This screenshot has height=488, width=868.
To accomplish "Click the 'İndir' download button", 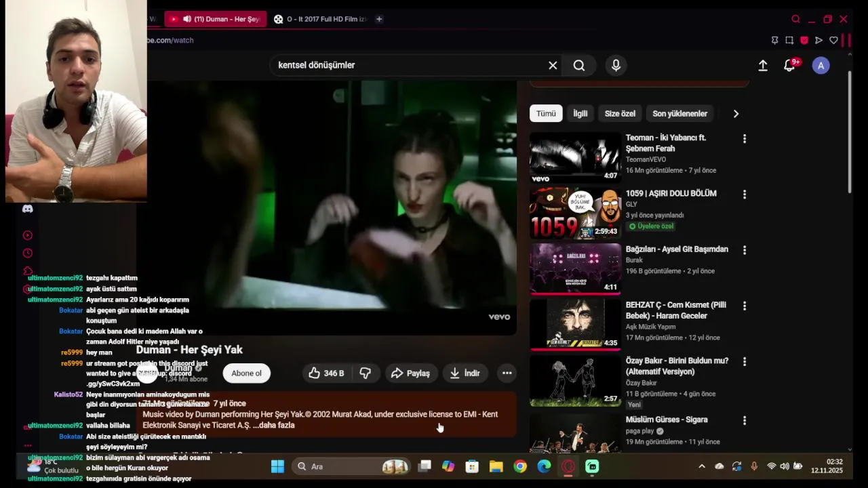I will [x=465, y=373].
